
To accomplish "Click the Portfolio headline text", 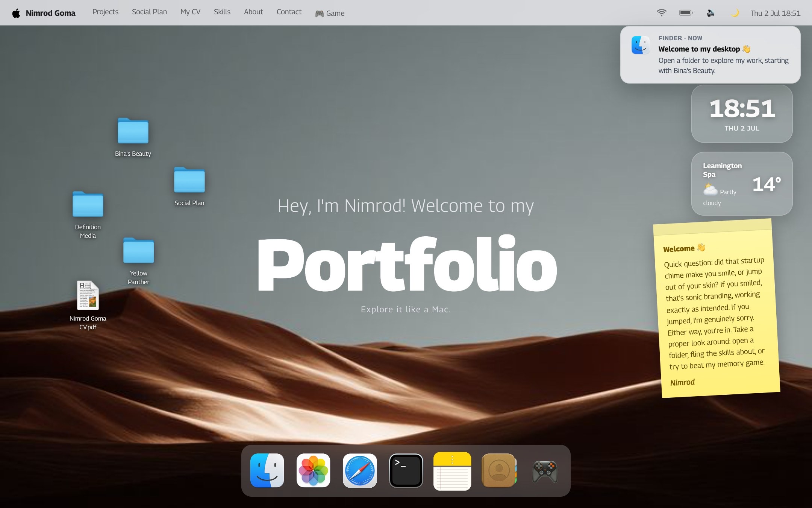I will tap(407, 263).
